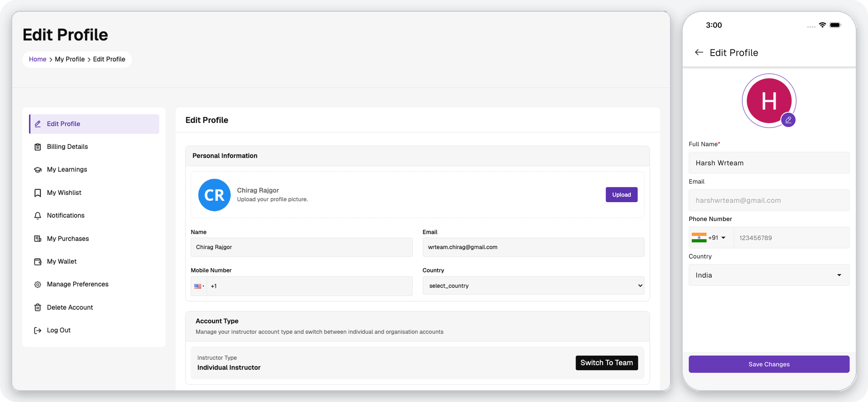Click the Name field containing Chirag Rajgor
Screen dimensions: 868x402
[x=302, y=247]
